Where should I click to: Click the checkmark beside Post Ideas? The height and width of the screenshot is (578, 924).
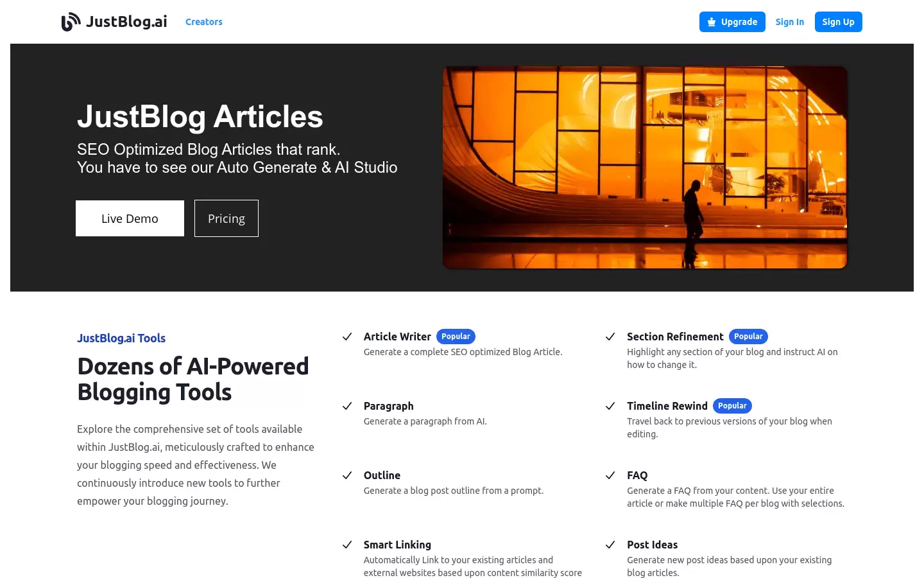coord(610,545)
